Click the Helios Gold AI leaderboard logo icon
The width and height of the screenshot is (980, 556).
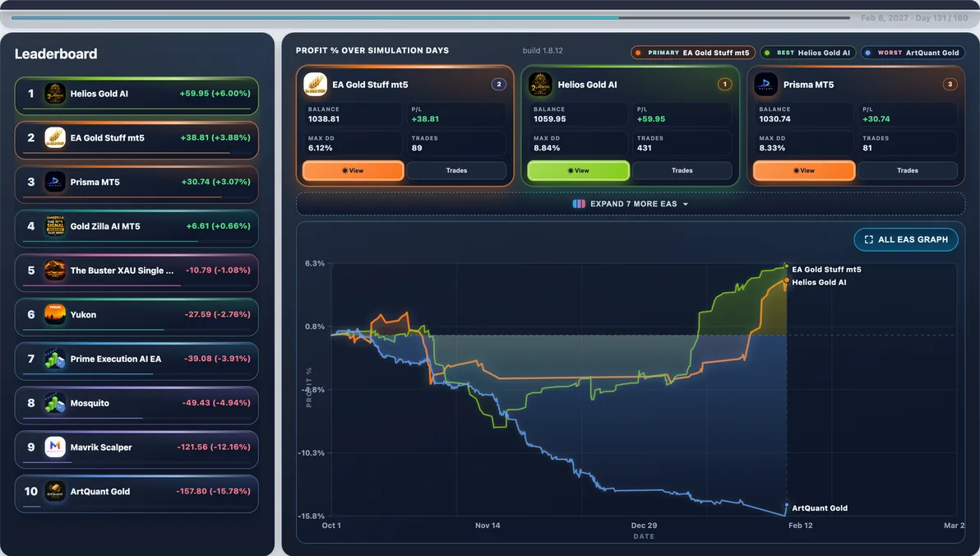tap(55, 94)
